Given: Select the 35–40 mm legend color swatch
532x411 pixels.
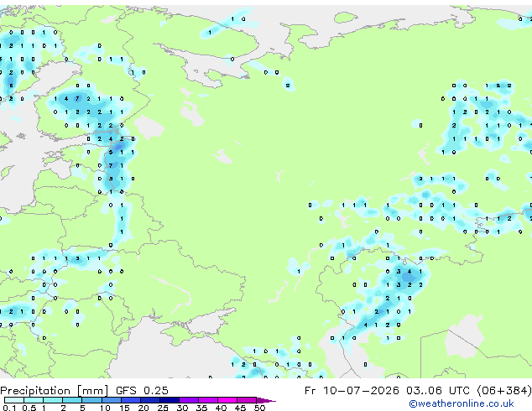Looking at the screenshot, I should click(207, 400).
